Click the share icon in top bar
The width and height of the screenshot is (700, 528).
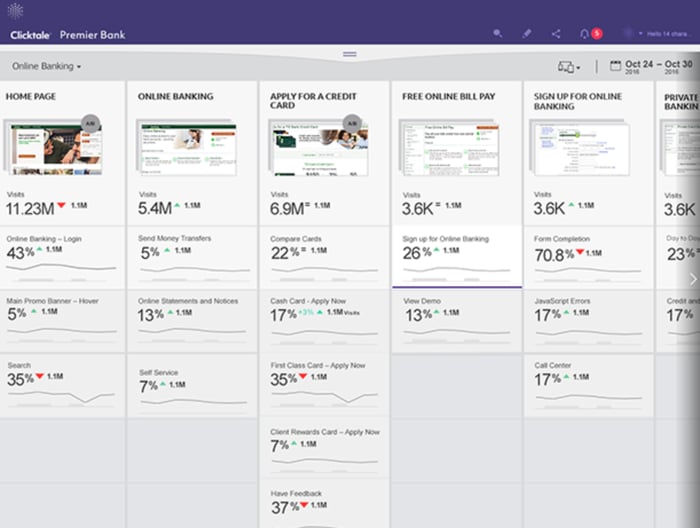click(x=556, y=34)
